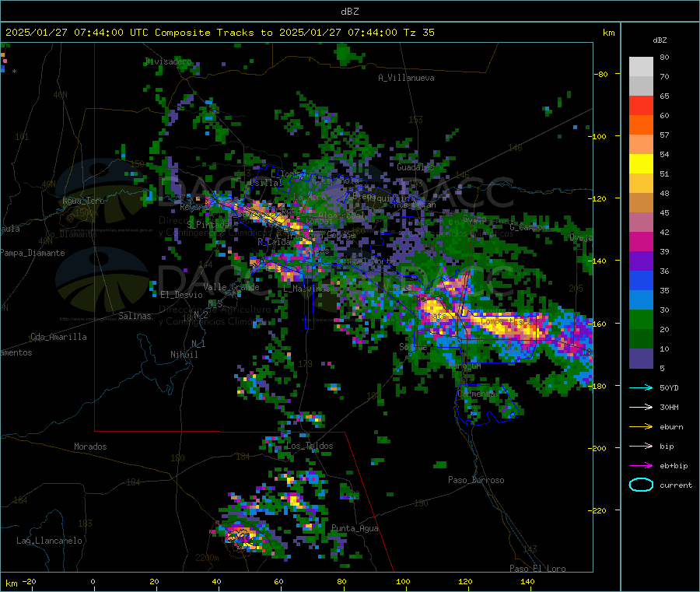Click the yellow eburn arrow in legend

point(641,427)
